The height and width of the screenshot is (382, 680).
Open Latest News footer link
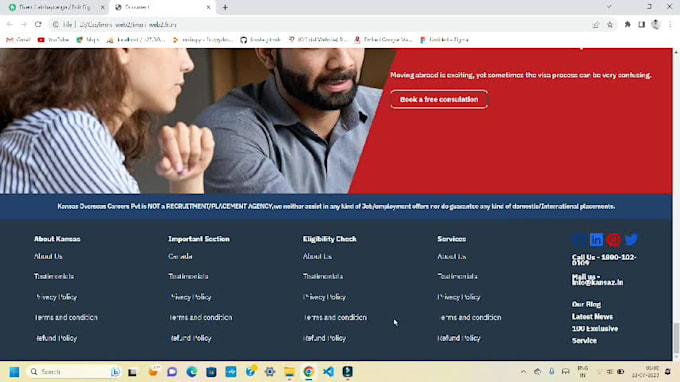(x=592, y=317)
